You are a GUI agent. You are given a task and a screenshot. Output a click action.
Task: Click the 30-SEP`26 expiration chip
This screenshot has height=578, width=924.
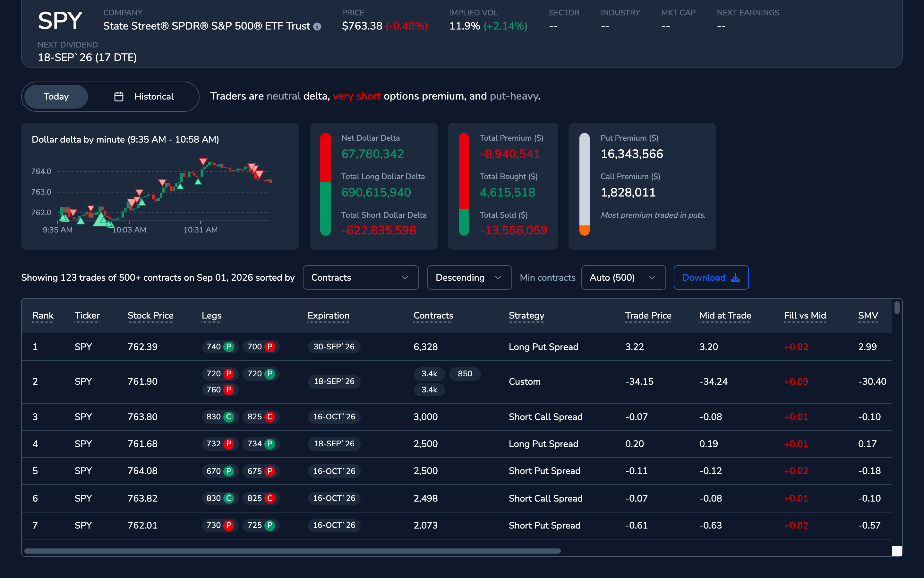pos(334,347)
